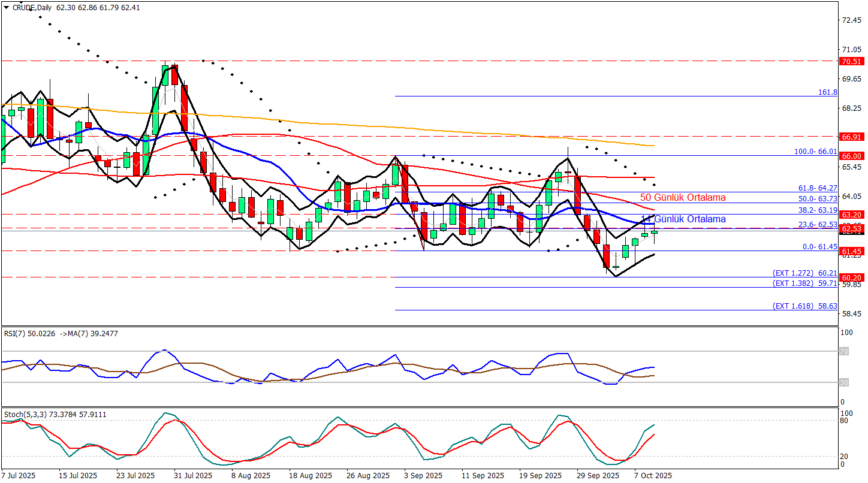Click the red 66.91 price level tag
868x483 pixels.
(x=851, y=137)
